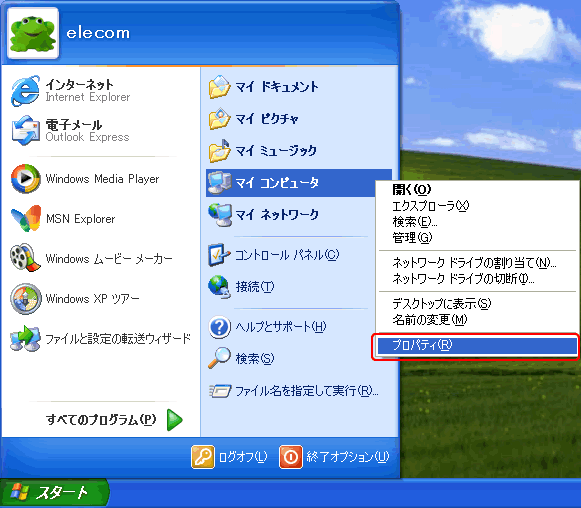Open the ヘルプとサポート question mark icon
This screenshot has width=581, height=508.
219,327
